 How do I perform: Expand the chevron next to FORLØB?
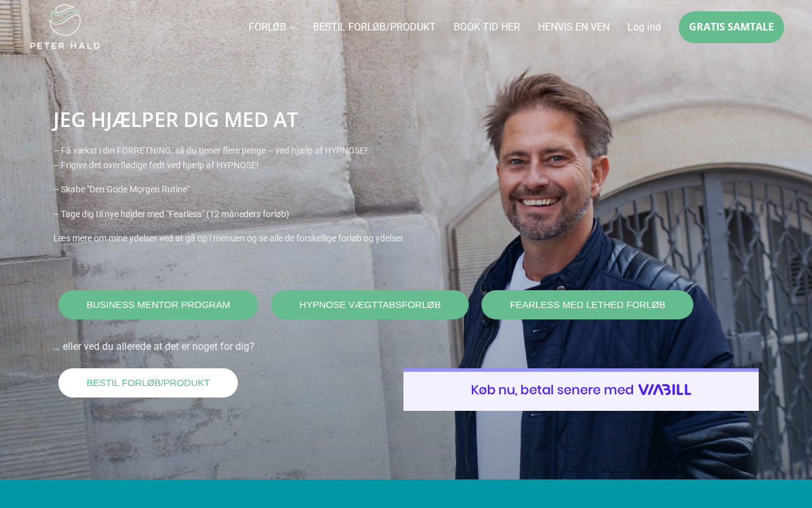(292, 27)
